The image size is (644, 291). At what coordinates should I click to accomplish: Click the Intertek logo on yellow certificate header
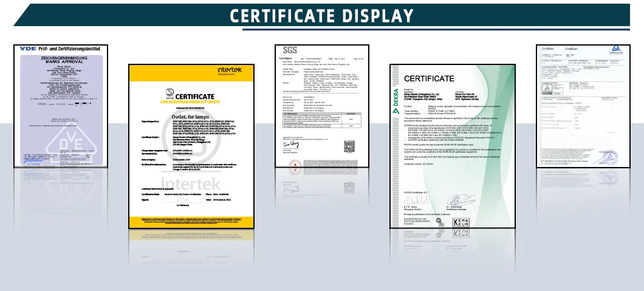click(x=230, y=70)
